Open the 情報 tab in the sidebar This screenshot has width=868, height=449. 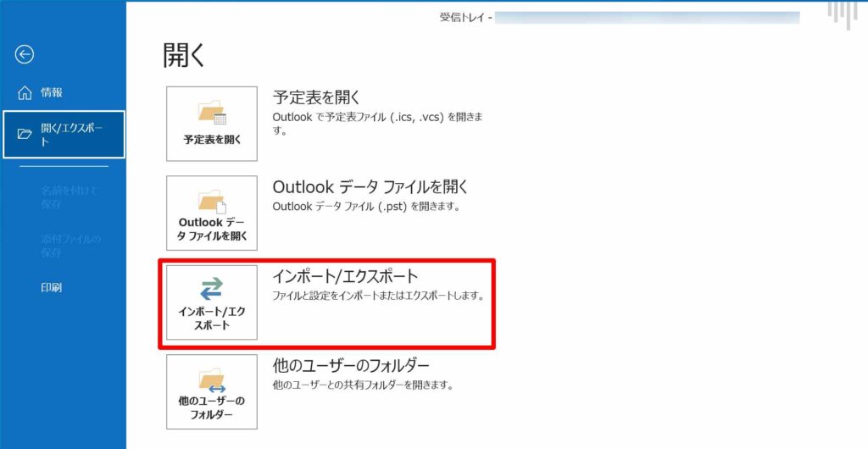[52, 93]
